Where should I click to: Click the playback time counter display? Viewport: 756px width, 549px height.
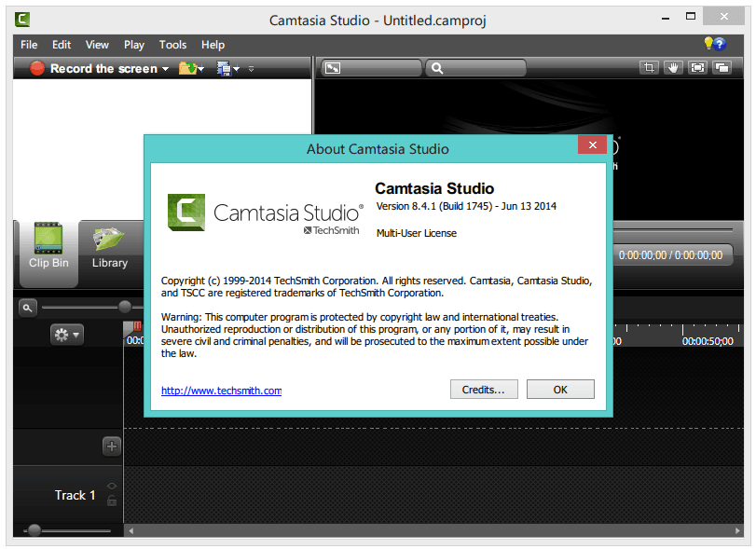pos(670,255)
